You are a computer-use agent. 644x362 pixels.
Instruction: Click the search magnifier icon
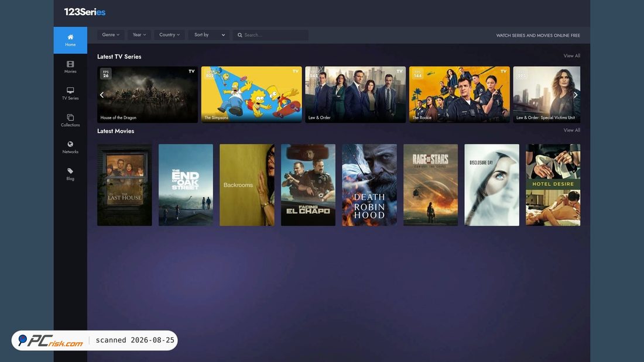(240, 35)
